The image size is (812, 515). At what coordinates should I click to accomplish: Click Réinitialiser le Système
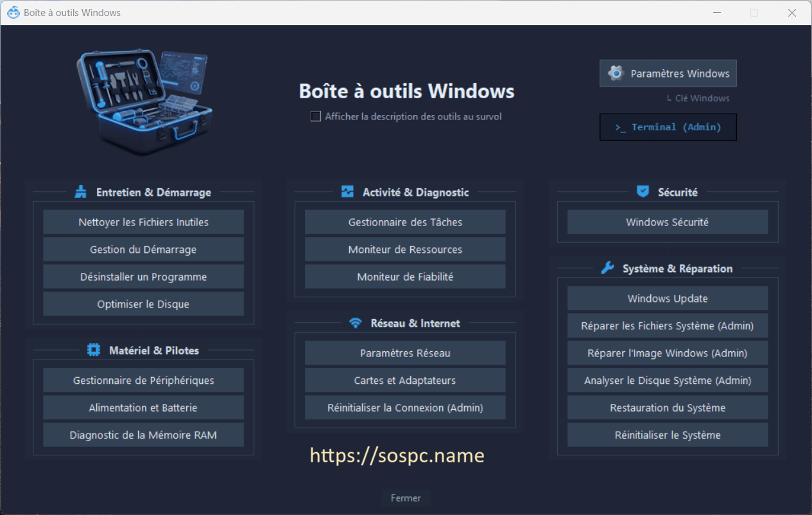[x=668, y=435]
